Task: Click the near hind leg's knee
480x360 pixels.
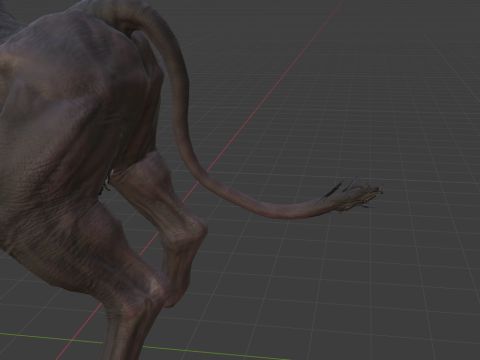Action: click(153, 287)
